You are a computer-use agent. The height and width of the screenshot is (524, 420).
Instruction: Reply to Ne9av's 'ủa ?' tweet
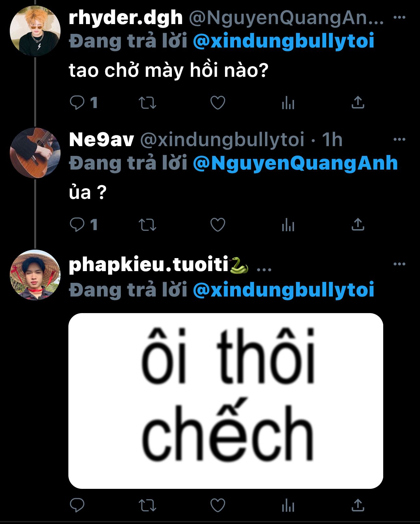(77, 225)
